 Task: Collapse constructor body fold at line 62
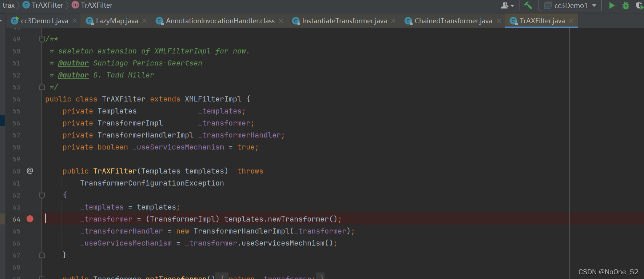(x=42, y=195)
